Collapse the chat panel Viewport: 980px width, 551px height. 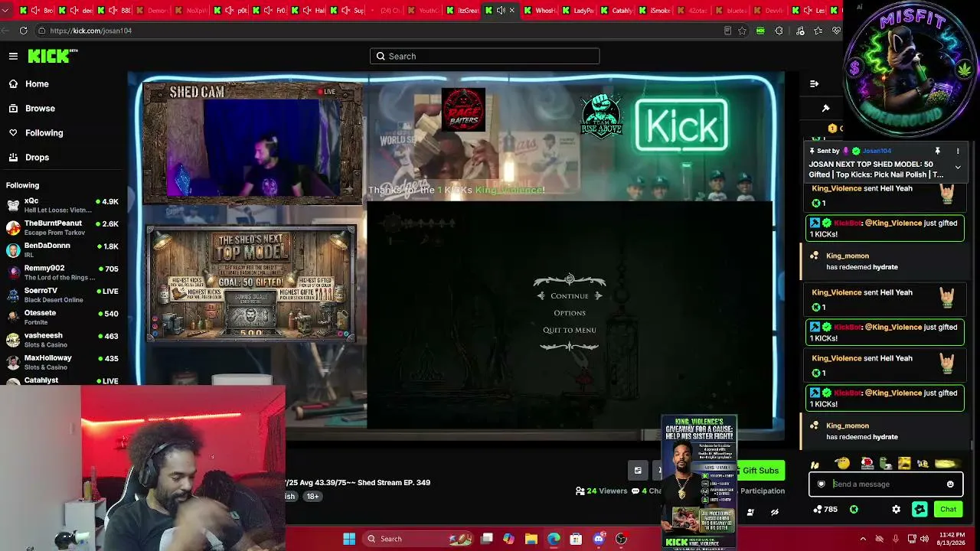[x=814, y=83]
